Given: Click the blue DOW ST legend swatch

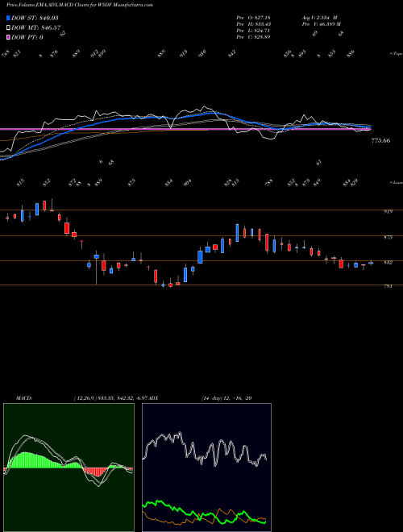Looking at the screenshot, I should [9, 18].
